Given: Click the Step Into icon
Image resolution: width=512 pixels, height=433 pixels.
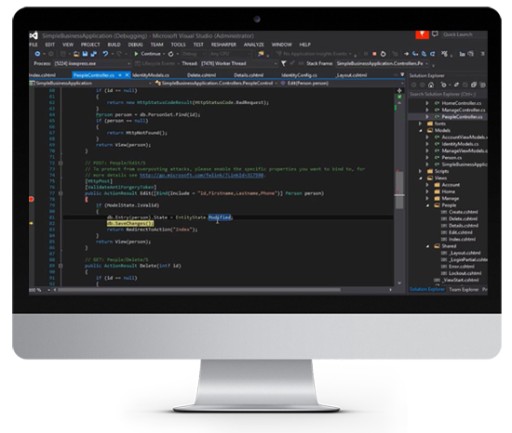Looking at the screenshot, I should (415, 54).
